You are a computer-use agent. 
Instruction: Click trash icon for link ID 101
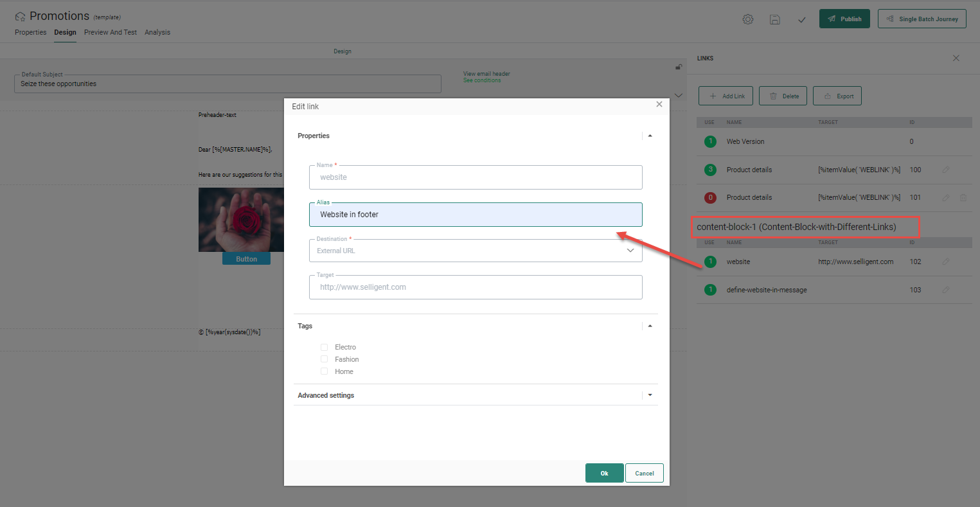tap(963, 198)
